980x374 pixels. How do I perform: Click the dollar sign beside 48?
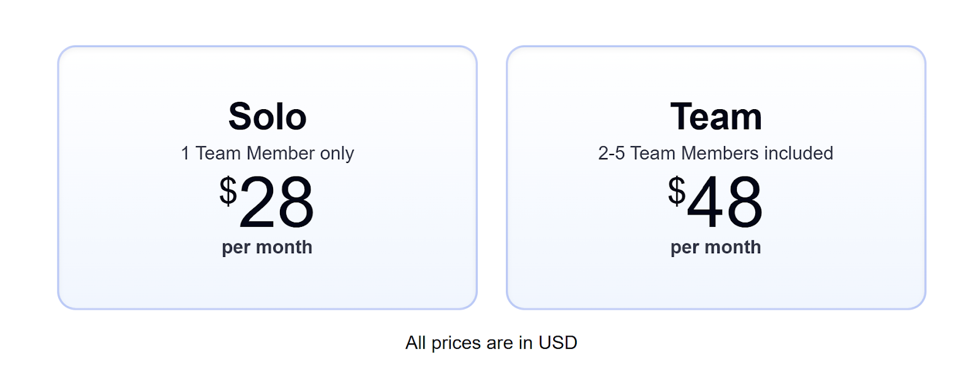pos(676,191)
